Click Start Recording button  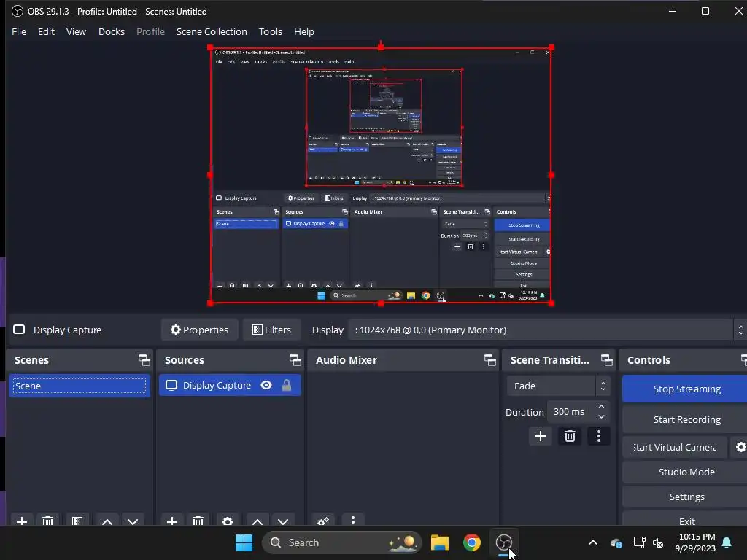686,419
